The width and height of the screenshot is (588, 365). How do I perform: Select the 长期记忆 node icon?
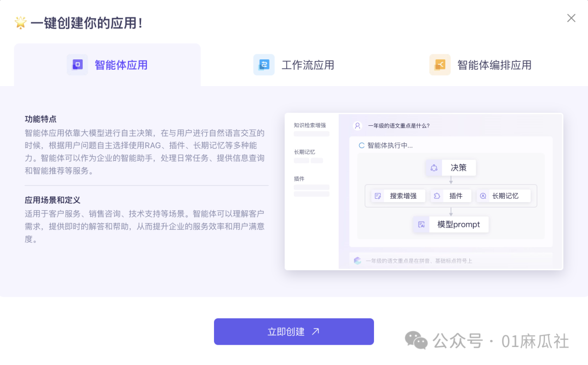point(483,196)
